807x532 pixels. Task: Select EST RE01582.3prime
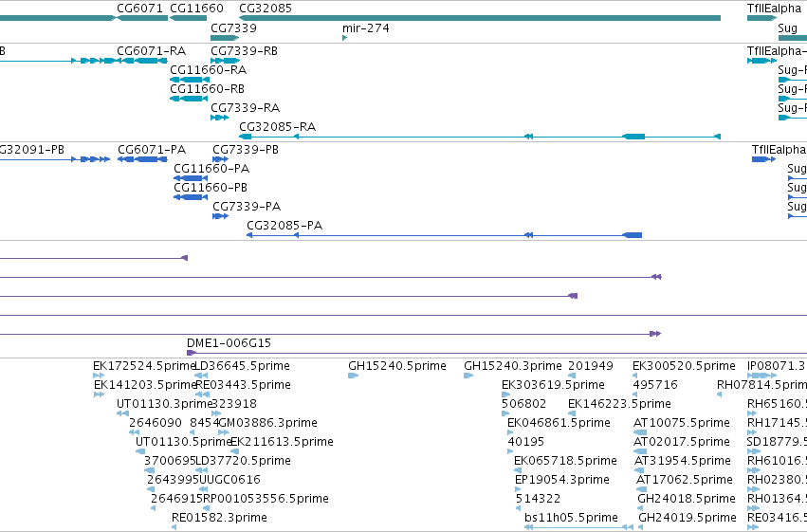click(219, 518)
